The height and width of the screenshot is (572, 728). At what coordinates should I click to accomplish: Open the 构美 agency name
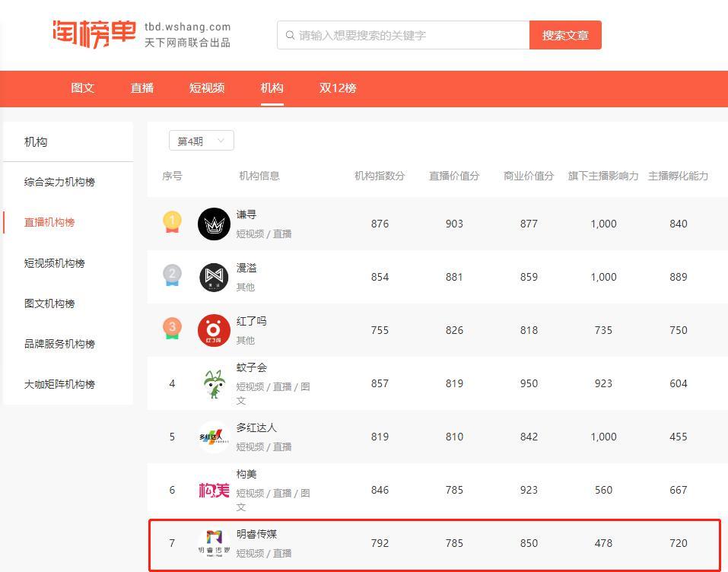(246, 474)
